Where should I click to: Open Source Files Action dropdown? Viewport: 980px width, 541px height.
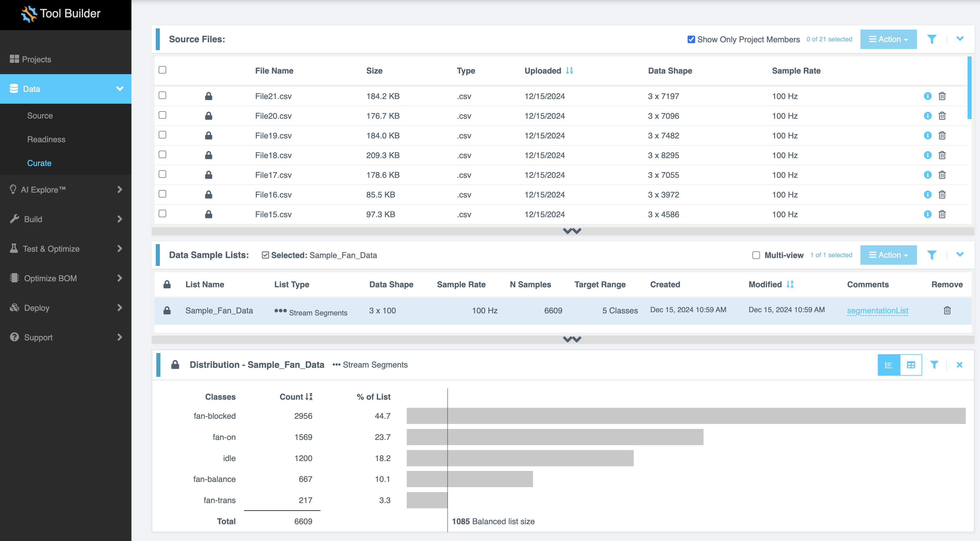888,39
